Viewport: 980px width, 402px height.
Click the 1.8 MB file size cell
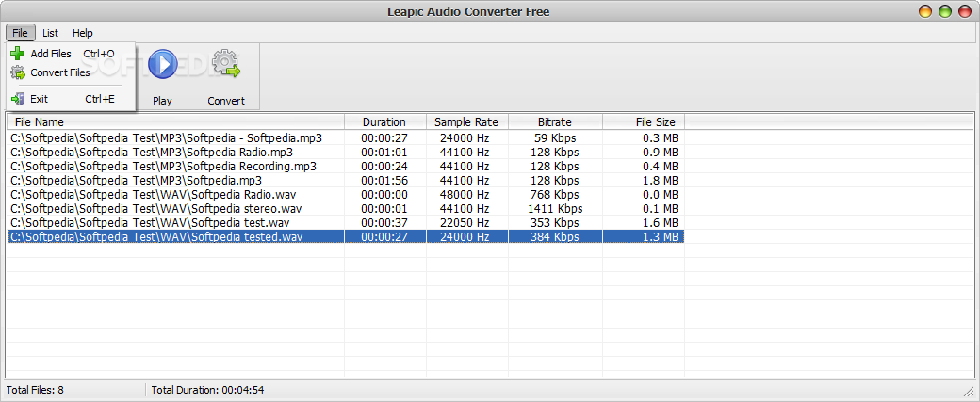tap(661, 181)
